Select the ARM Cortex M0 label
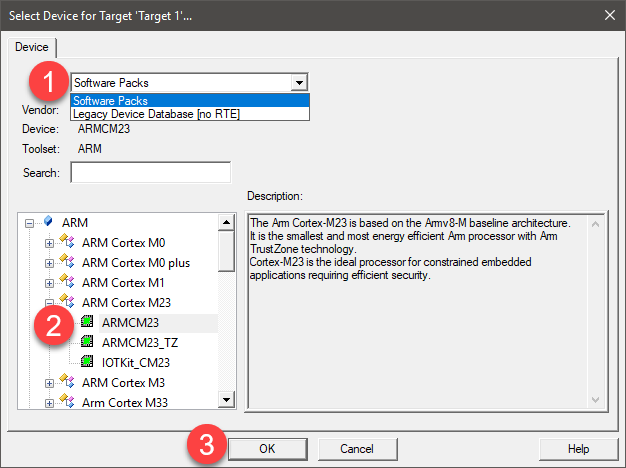 pyautogui.click(x=123, y=243)
